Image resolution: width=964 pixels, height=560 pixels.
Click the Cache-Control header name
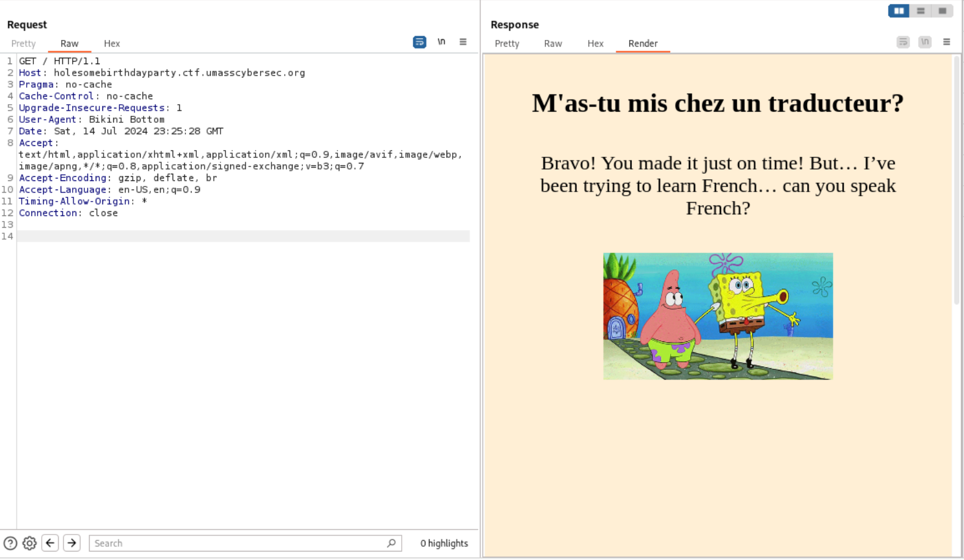pos(56,96)
